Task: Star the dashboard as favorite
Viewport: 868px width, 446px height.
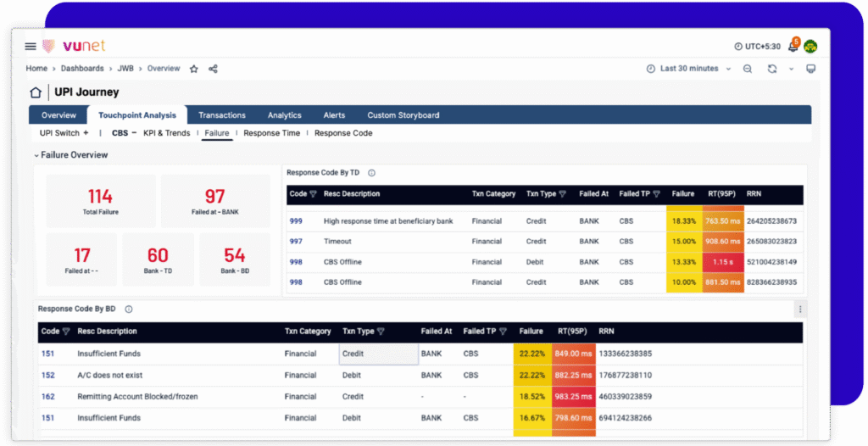Action: [x=193, y=69]
